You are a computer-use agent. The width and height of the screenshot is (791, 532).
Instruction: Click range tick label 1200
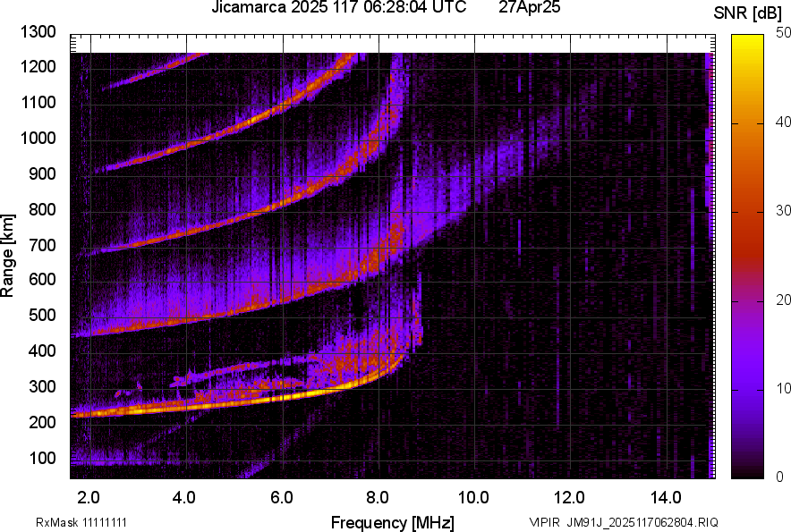tap(38, 66)
